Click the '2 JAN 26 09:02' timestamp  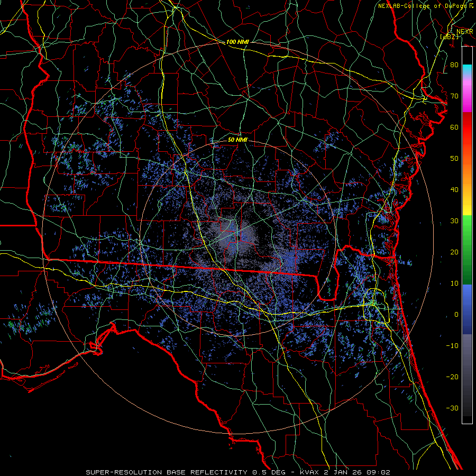click(357, 472)
